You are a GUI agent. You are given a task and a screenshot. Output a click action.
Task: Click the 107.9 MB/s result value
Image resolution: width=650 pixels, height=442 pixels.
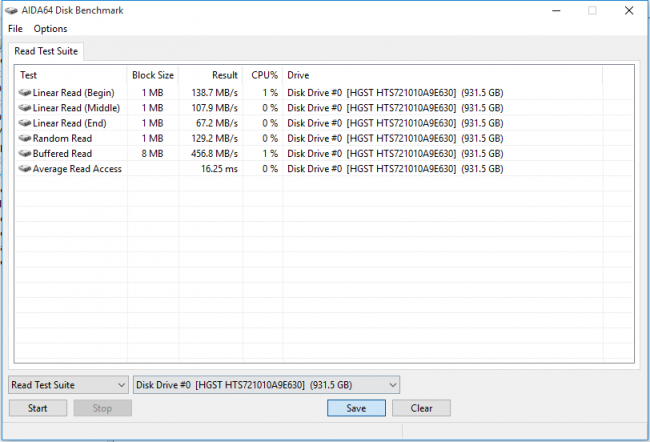click(214, 108)
